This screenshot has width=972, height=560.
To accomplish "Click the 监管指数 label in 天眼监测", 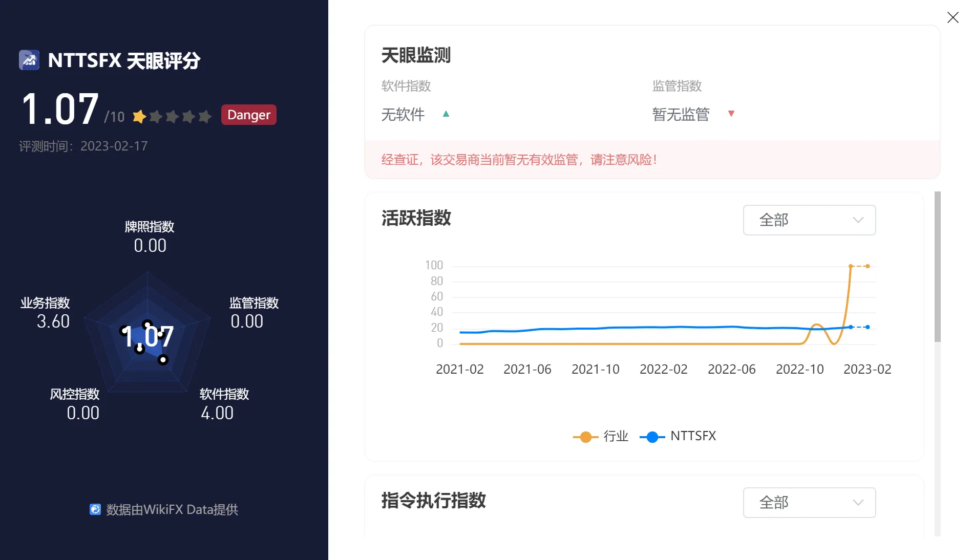I will [677, 85].
